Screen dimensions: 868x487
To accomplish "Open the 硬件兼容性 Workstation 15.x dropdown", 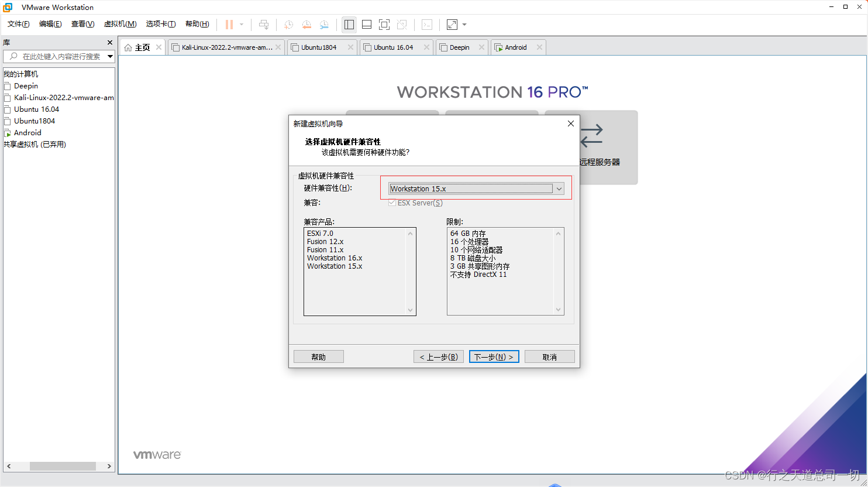I will pos(477,188).
